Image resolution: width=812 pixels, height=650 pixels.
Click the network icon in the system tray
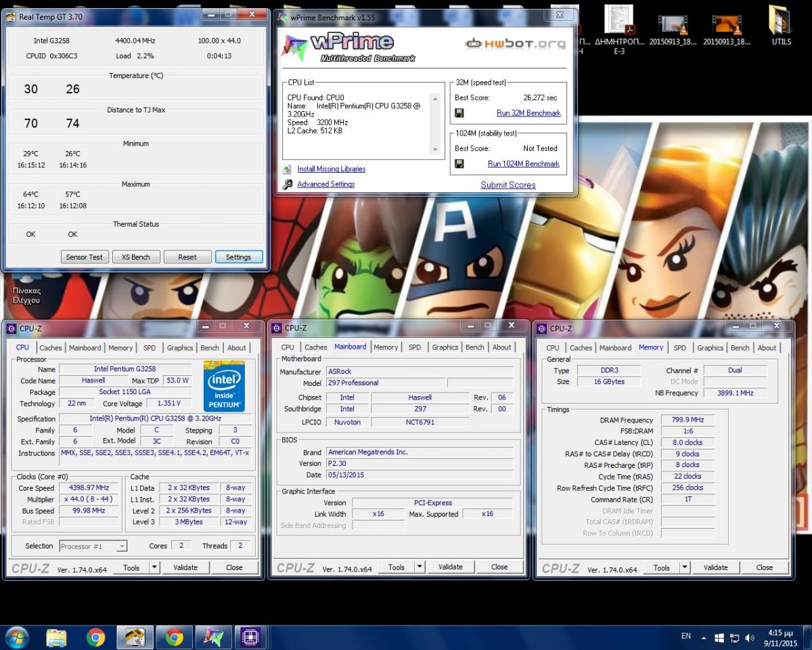tap(734, 638)
